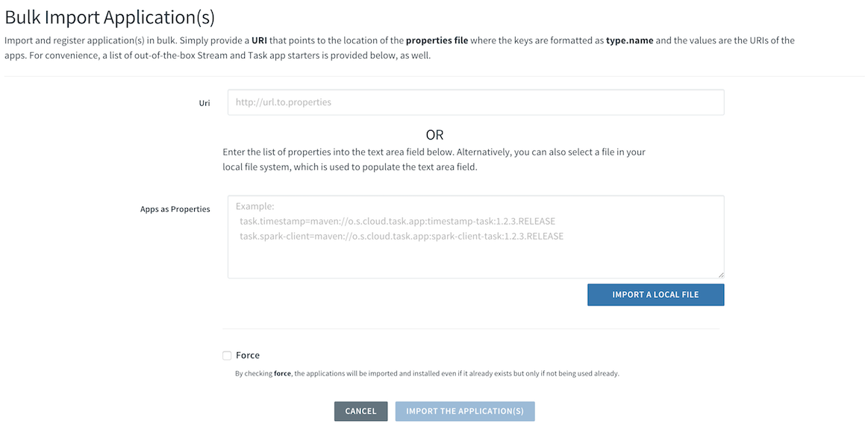The image size is (868, 427).
Task: Click the OR separator text
Action: click(434, 135)
